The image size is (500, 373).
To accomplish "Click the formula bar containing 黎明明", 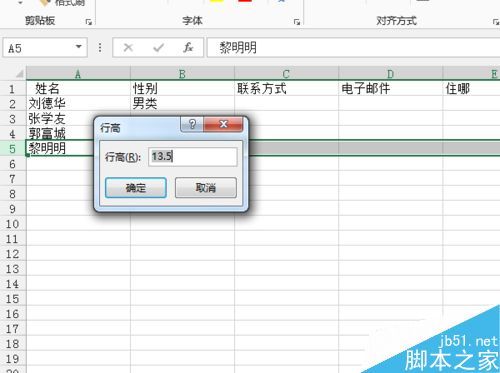I will tap(353, 48).
